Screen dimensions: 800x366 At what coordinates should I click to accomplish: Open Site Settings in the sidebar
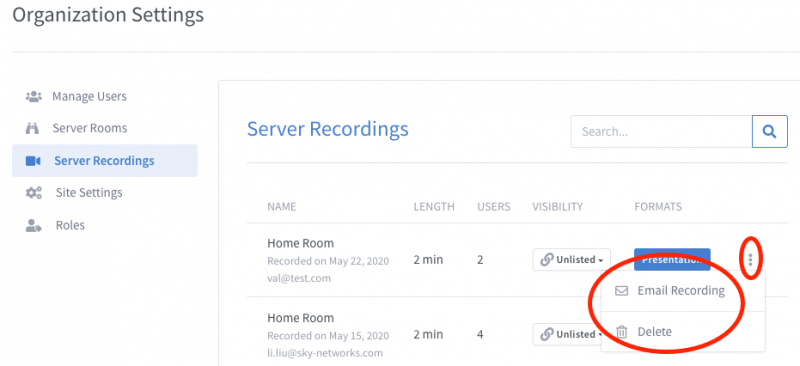pyautogui.click(x=89, y=193)
